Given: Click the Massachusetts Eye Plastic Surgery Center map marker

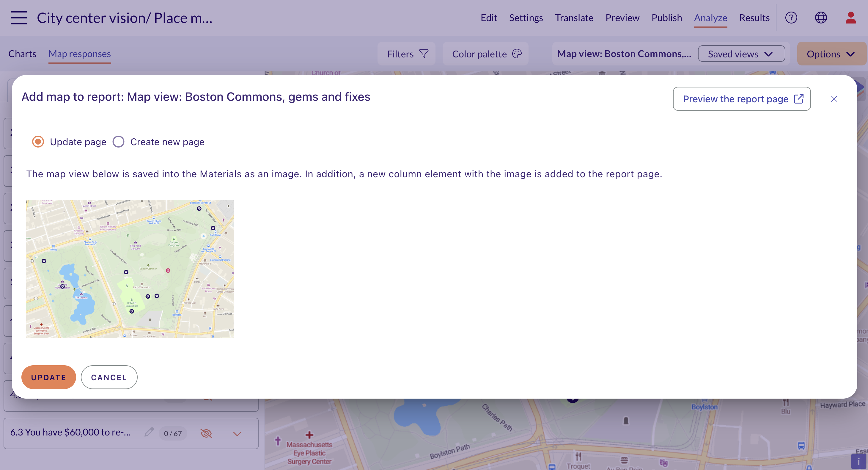Looking at the screenshot, I should (x=309, y=435).
